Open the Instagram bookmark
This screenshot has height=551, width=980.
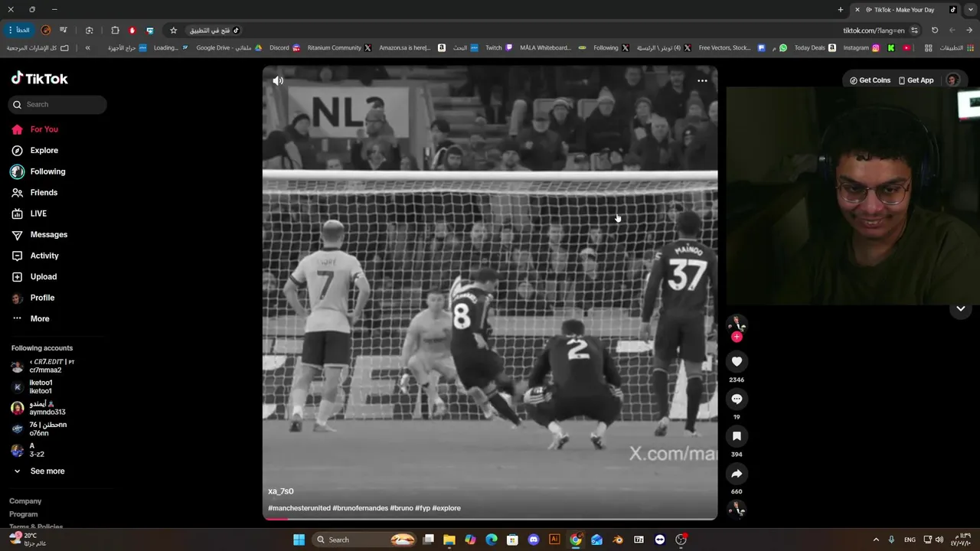[861, 47]
